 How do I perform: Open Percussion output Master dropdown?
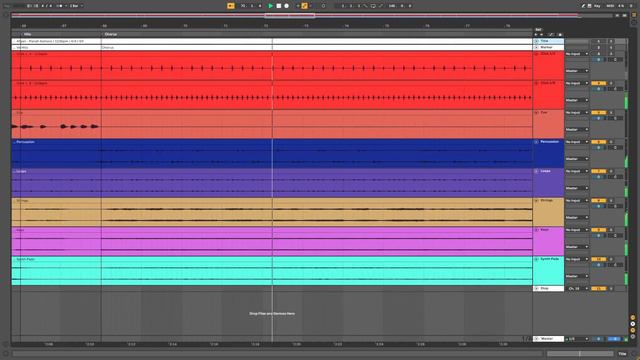pyautogui.click(x=577, y=159)
